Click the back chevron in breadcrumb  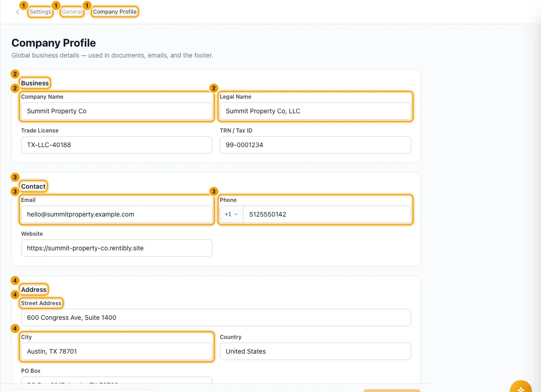coord(18,12)
